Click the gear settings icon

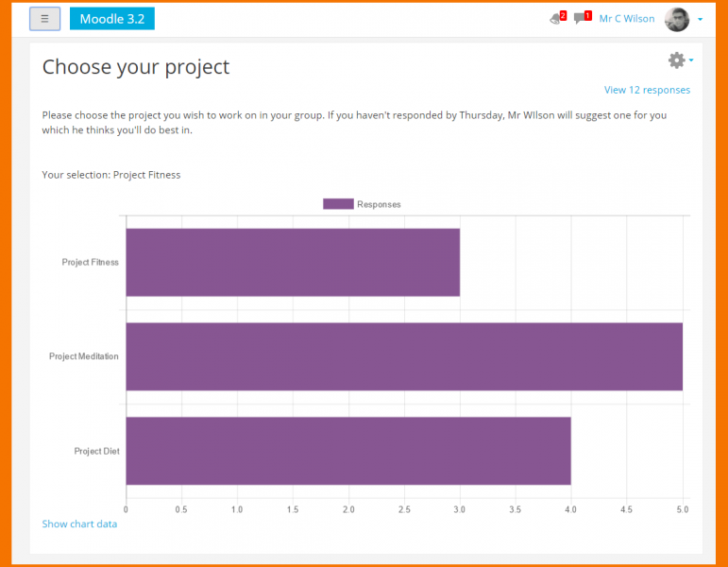pos(676,60)
